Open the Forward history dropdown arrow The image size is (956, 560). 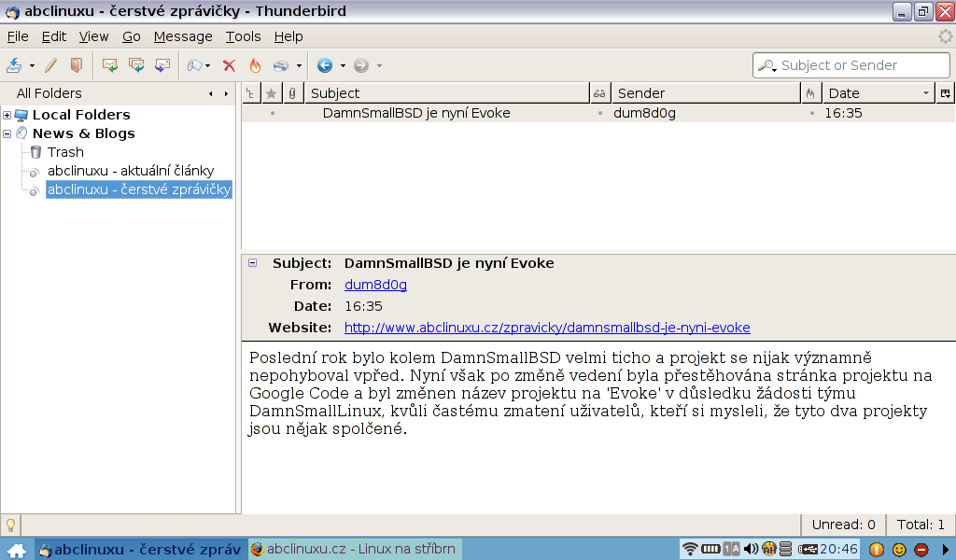379,66
